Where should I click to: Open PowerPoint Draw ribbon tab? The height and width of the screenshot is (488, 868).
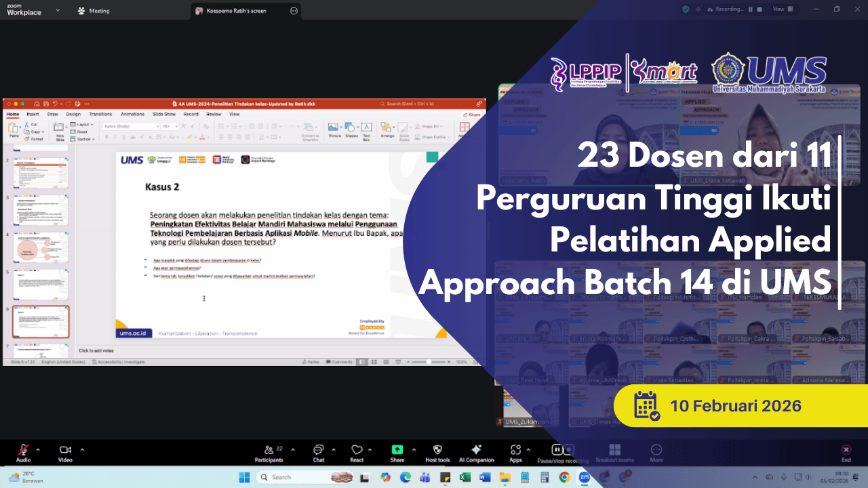pyautogui.click(x=52, y=114)
